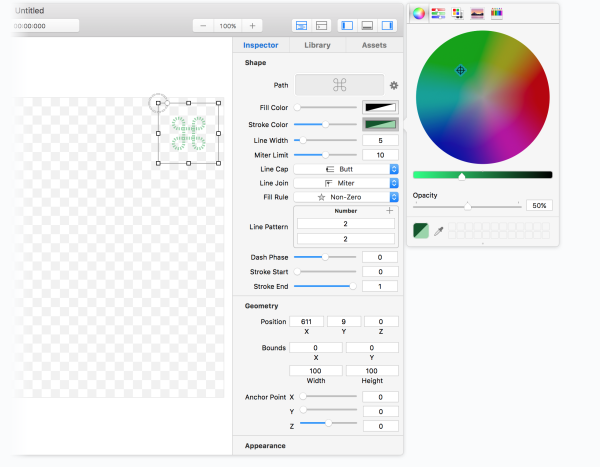Zoom out with the minus button
Image resolution: width=600 pixels, height=467 pixels.
coord(203,25)
